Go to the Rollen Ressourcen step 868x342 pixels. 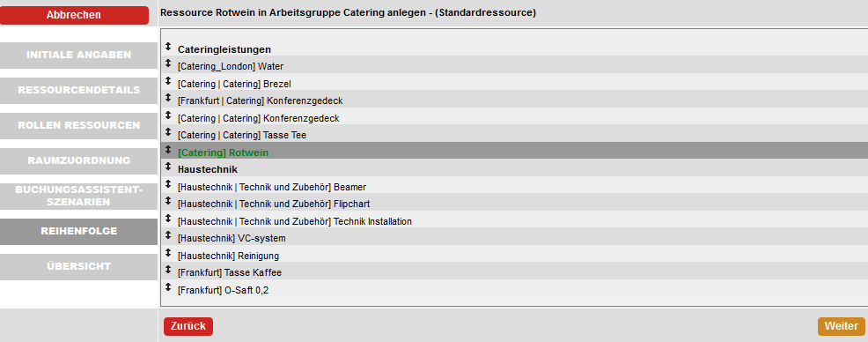[78, 126]
